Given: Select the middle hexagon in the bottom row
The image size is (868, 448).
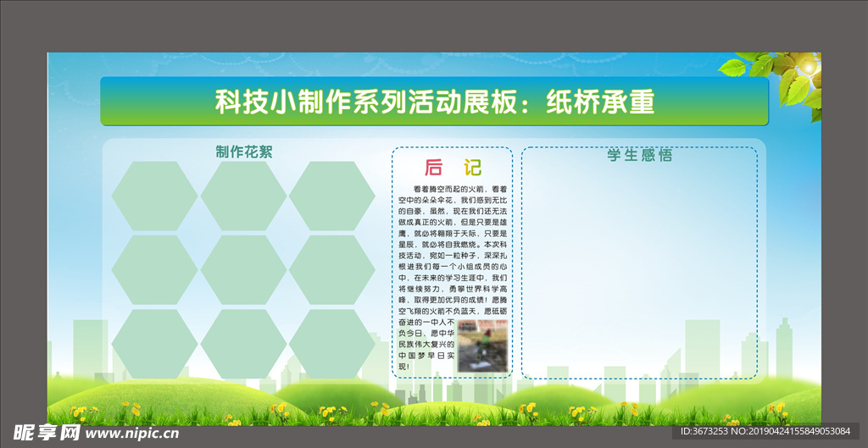Looking at the screenshot, I should [x=243, y=344].
